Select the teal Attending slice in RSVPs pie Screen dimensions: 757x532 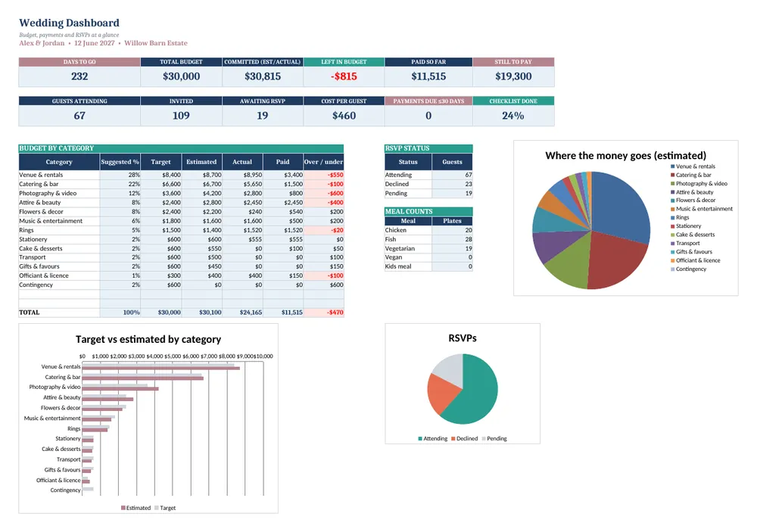coord(478,394)
